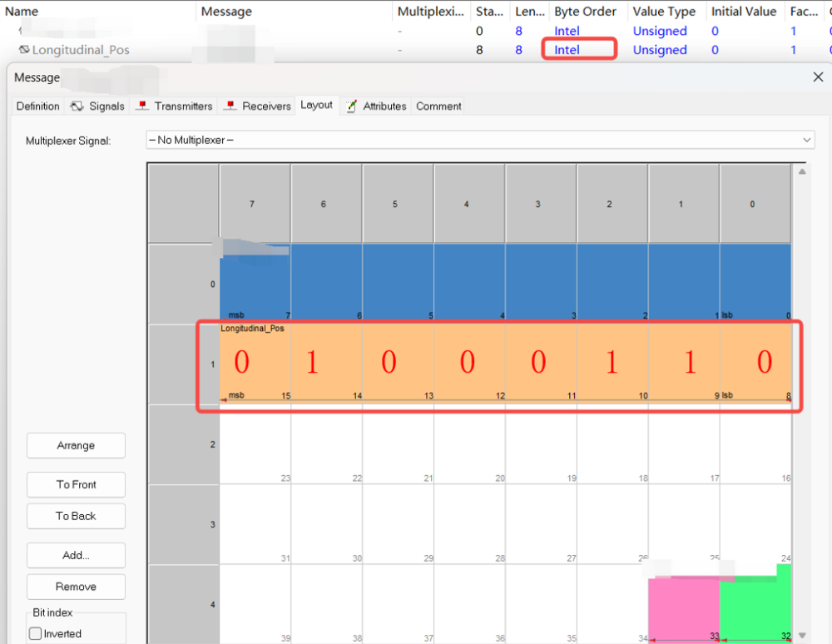Enable the Inverted bit index checkbox
The width and height of the screenshot is (832, 644).
[x=36, y=634]
